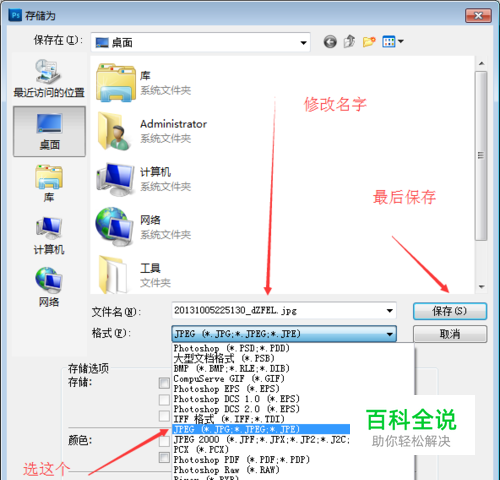Expand the 文件名 history dropdown arrow
Viewport: 500px width, 480px height.
point(389,311)
